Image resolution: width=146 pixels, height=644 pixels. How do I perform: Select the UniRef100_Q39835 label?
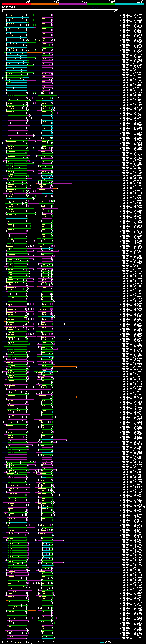[x=131, y=65]
